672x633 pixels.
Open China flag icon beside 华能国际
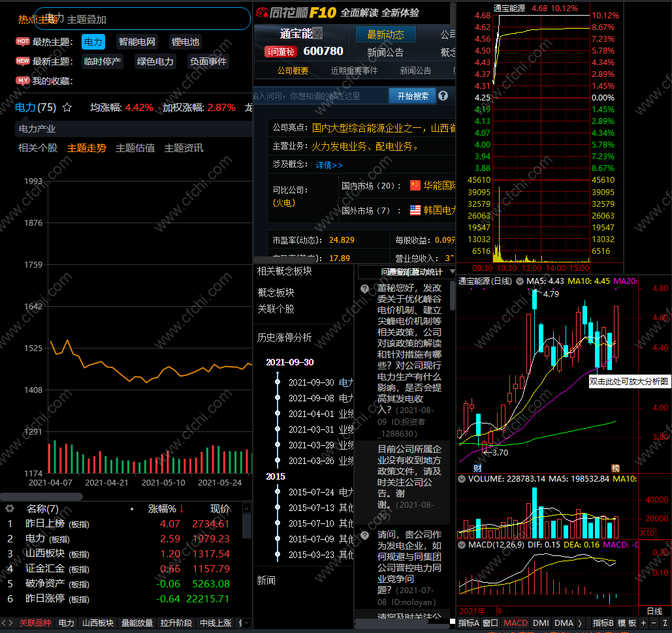click(x=415, y=185)
